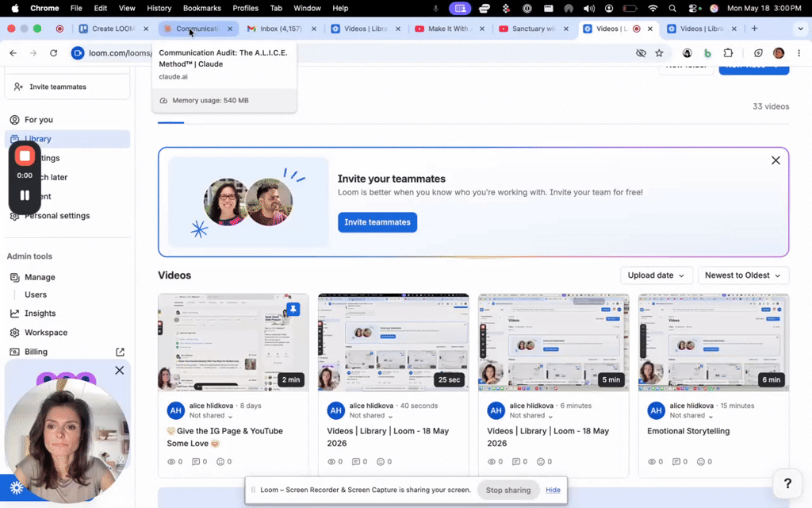This screenshot has height=508, width=812.
Task: Switch to the Create LOOM browser tab
Action: pyautogui.click(x=113, y=29)
